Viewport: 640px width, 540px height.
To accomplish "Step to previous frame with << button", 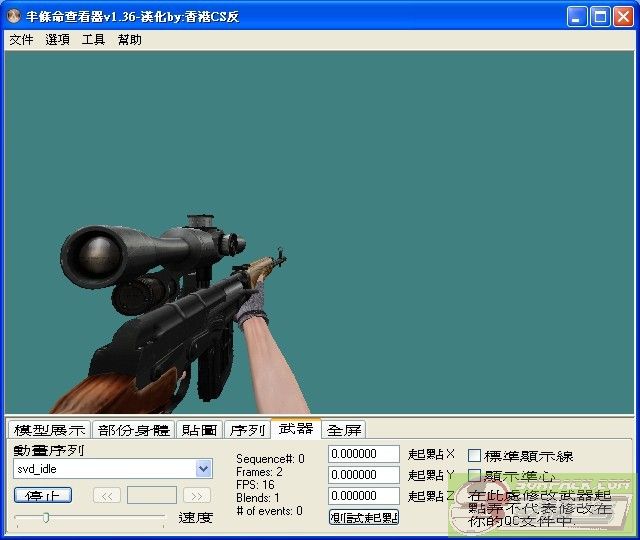I will pos(107,496).
